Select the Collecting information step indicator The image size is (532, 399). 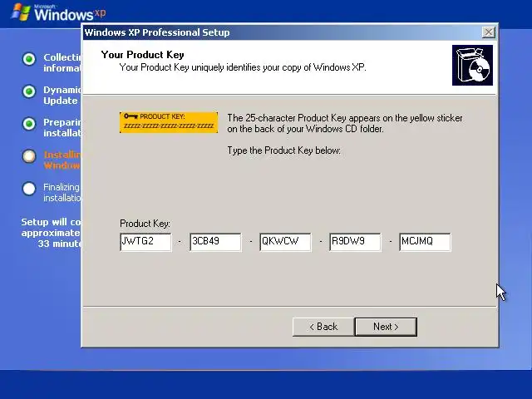click(x=29, y=59)
